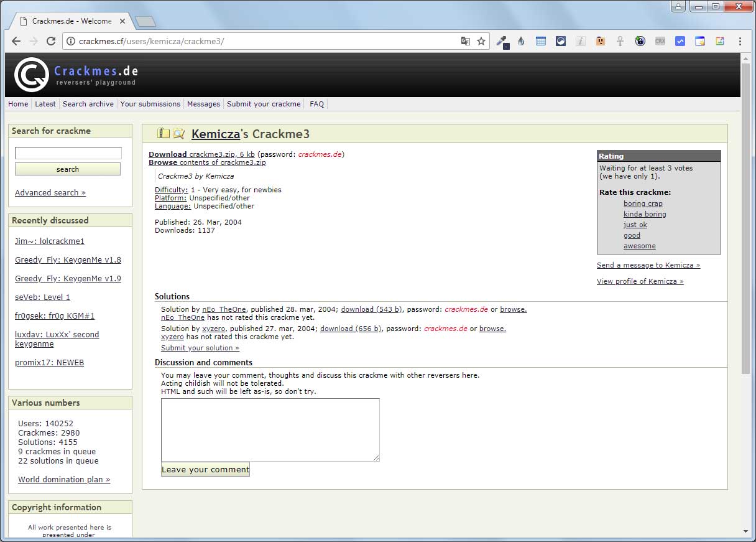The width and height of the screenshot is (756, 542).
Task: Open the translate page icon in address bar
Action: (x=465, y=41)
